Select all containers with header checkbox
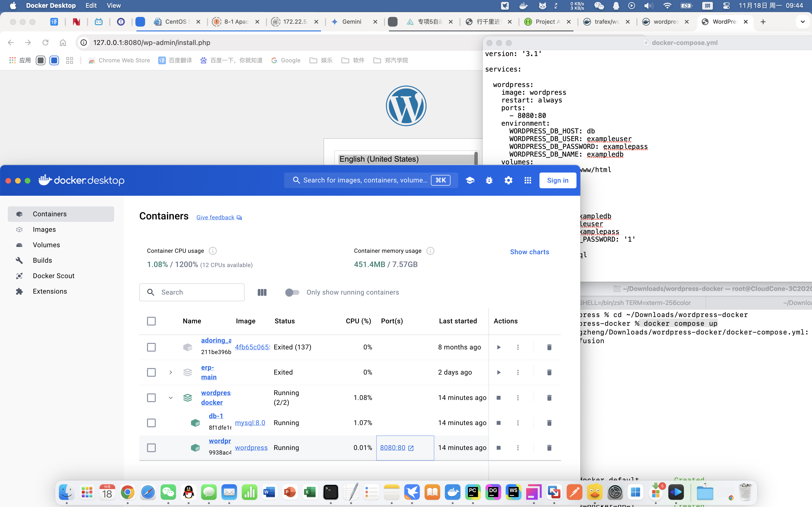The image size is (812, 507). pyautogui.click(x=151, y=321)
